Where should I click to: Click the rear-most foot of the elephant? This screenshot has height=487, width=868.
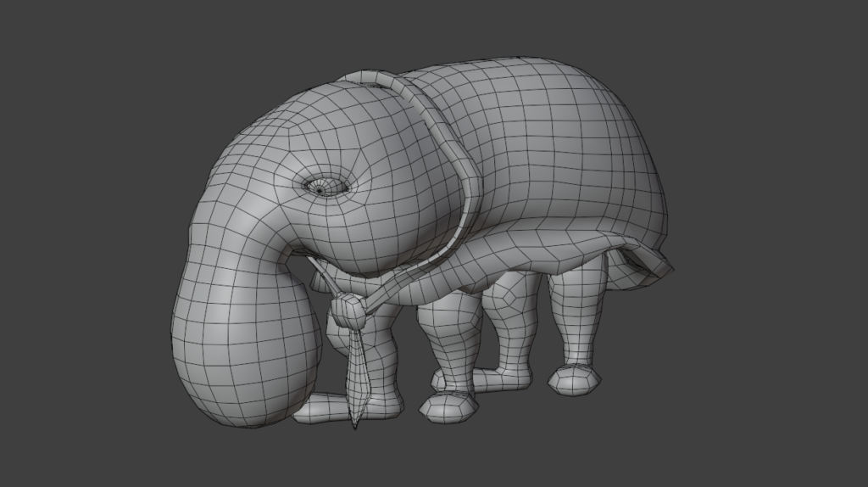coord(574,381)
